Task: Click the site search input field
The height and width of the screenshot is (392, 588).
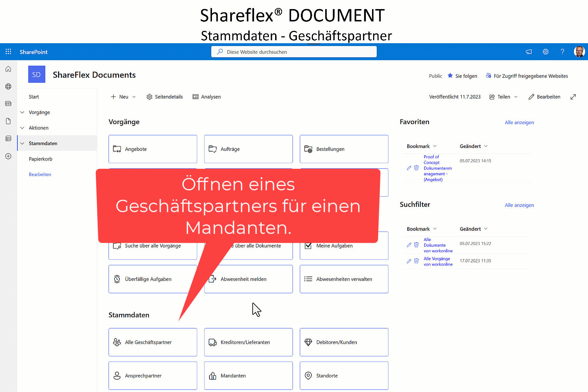Action: pos(294,52)
